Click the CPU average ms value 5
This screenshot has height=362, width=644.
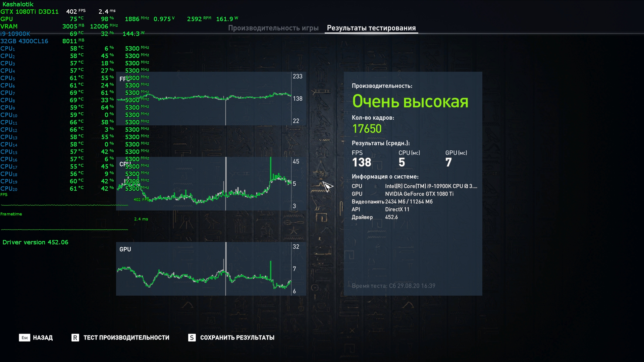tap(401, 163)
